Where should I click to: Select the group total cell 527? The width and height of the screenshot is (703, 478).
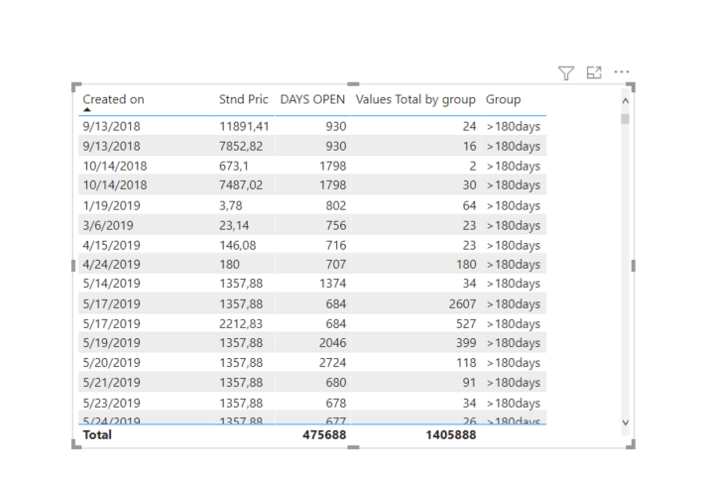coord(466,324)
